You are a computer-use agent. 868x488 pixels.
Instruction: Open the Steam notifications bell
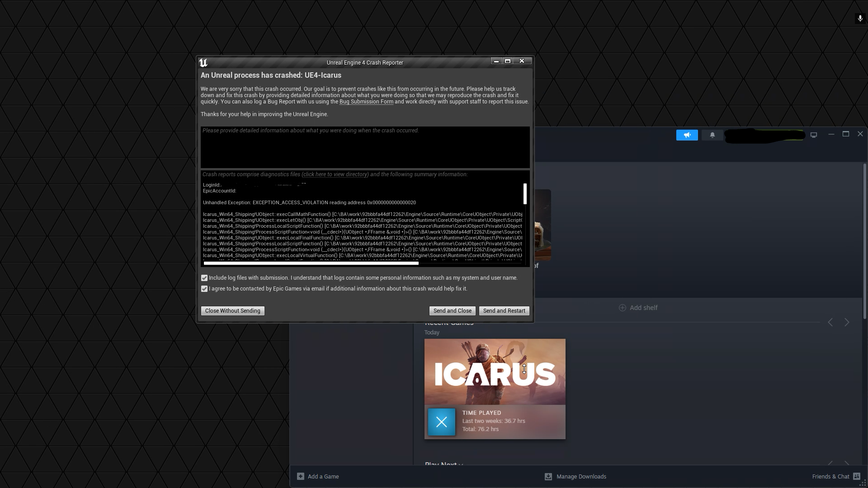[x=712, y=135]
